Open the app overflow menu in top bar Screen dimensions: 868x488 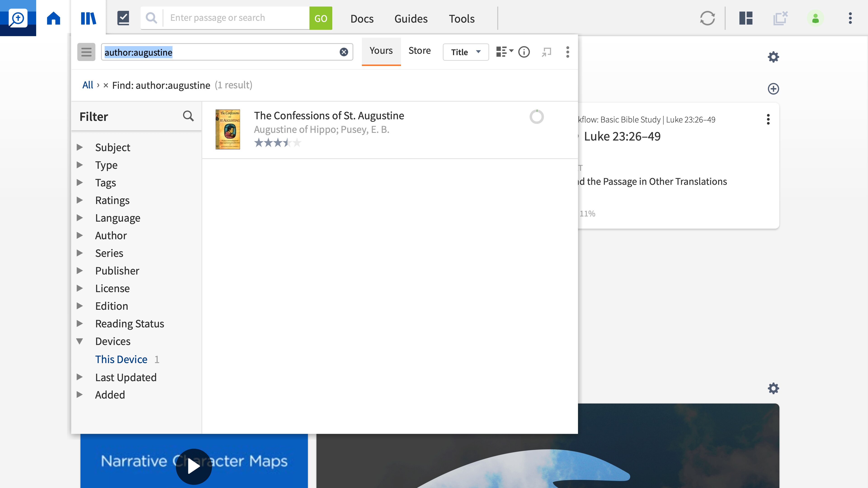coord(850,18)
